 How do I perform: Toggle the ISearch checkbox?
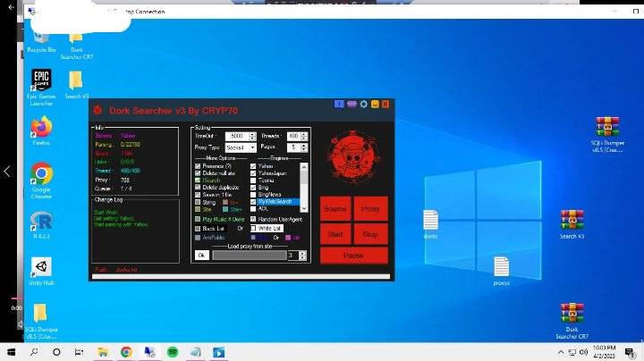click(198, 180)
